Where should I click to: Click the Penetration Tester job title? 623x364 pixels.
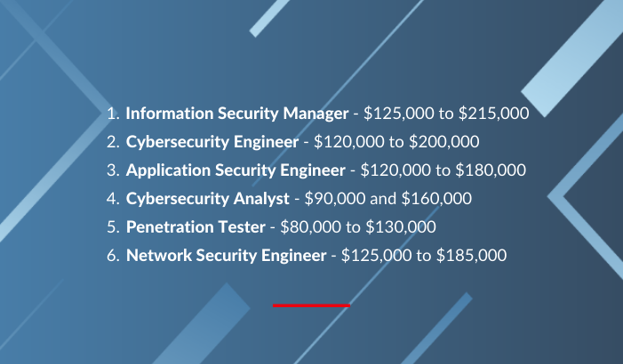[x=196, y=227]
